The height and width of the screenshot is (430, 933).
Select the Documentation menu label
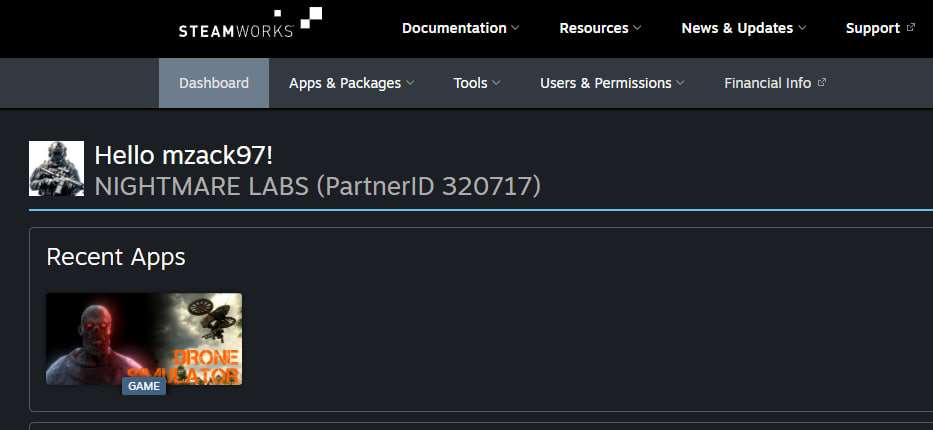tap(454, 28)
